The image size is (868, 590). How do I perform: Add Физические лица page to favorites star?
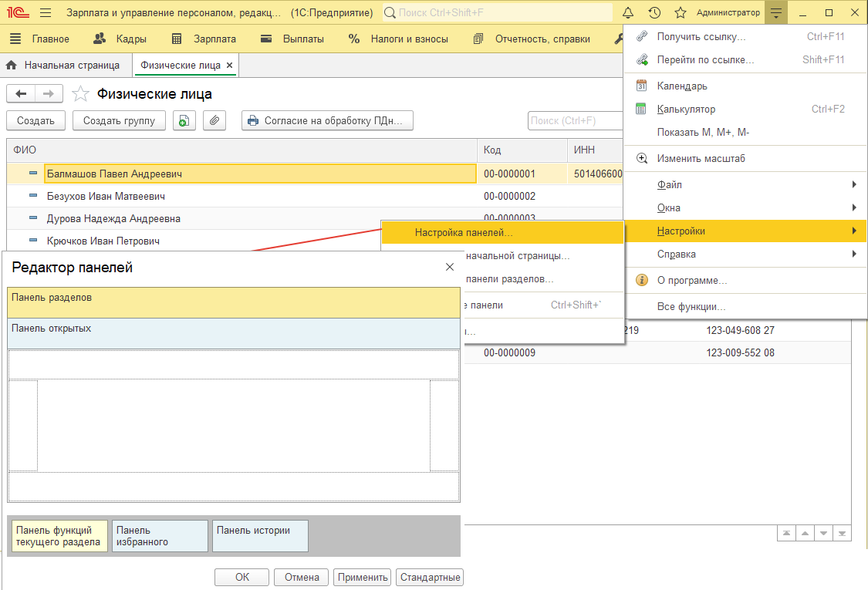(80, 94)
